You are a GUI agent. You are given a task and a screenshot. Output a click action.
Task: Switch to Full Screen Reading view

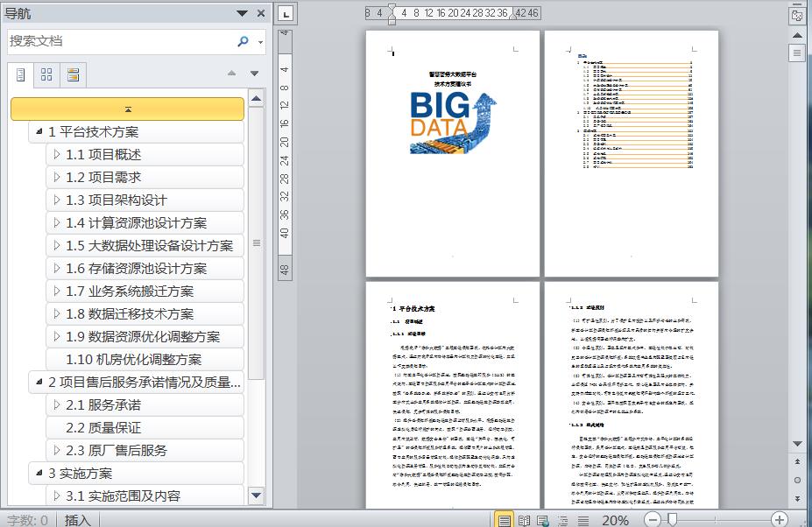[x=524, y=520]
